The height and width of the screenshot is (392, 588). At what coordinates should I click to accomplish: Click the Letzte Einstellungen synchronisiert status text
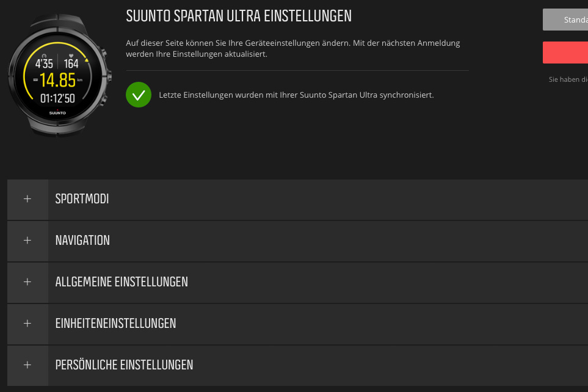coord(296,95)
